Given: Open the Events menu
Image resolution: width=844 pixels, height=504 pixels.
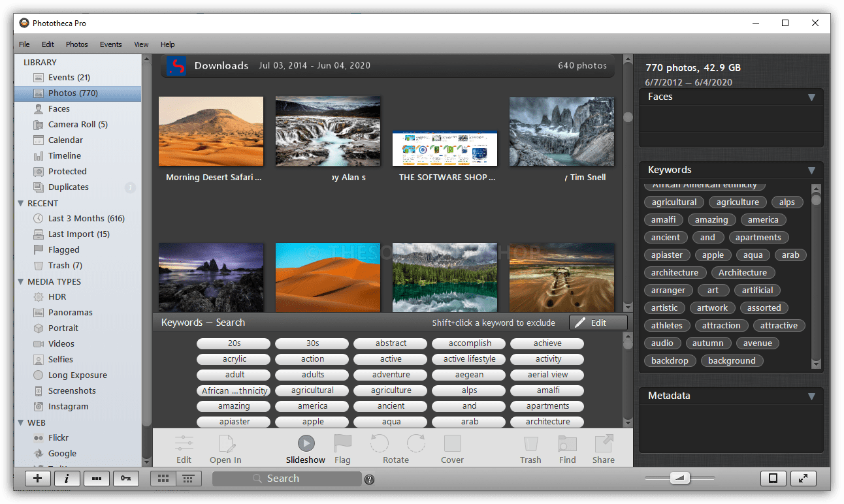Looking at the screenshot, I should (110, 44).
